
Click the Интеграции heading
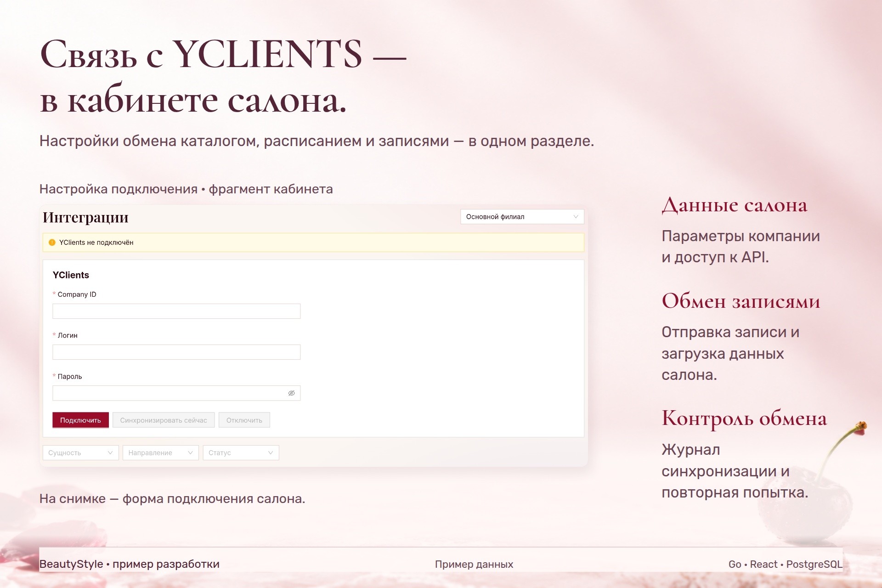(85, 217)
